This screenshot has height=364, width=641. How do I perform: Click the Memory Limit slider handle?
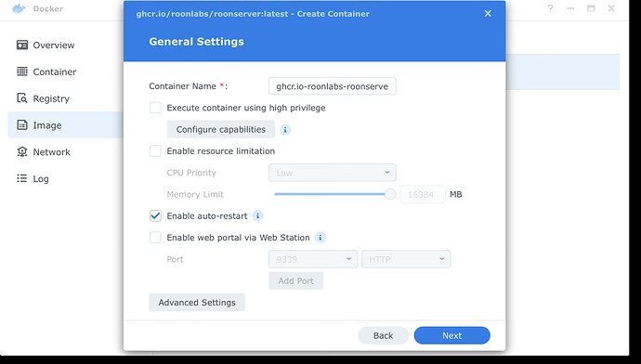click(390, 194)
